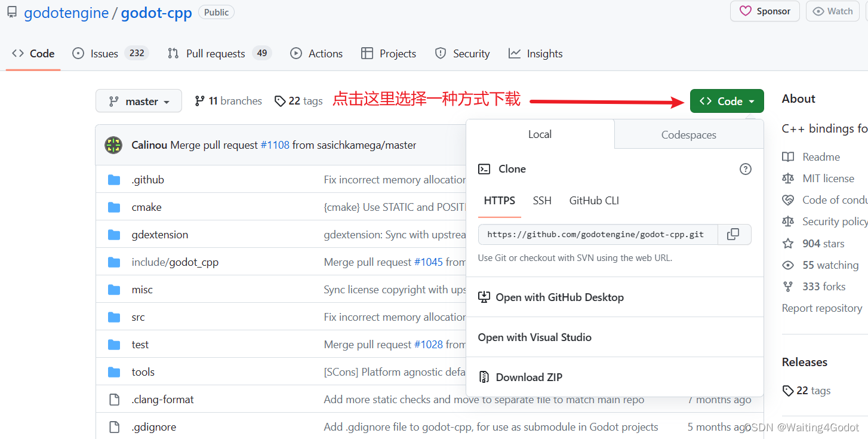Viewport: 868px width, 439px height.
Task: Select Open with GitHub Desktop
Action: [559, 297]
